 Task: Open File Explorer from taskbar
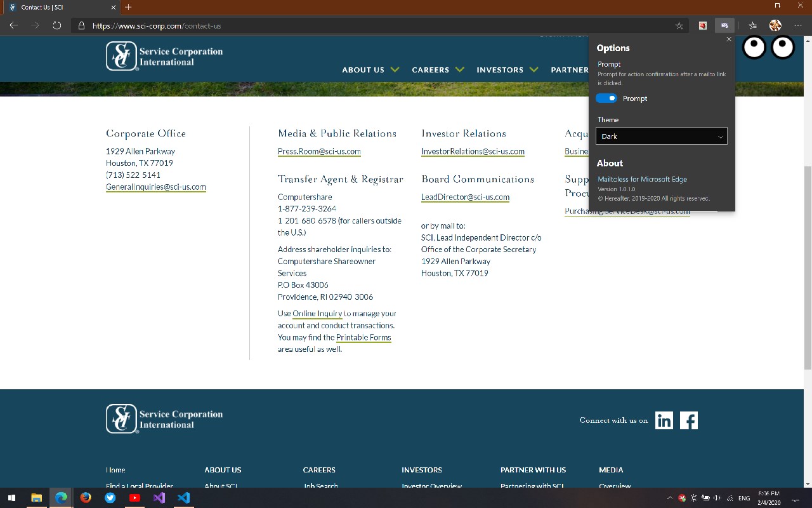click(x=36, y=498)
